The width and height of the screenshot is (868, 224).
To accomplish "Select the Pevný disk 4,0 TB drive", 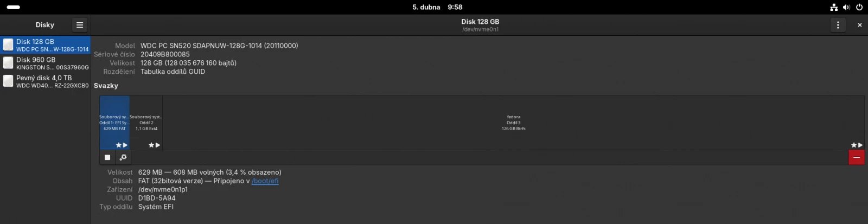I will (x=46, y=81).
